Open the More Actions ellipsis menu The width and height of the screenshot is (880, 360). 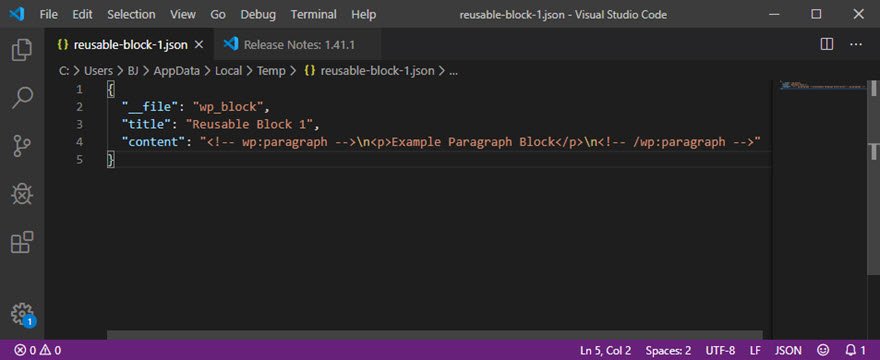[x=856, y=44]
